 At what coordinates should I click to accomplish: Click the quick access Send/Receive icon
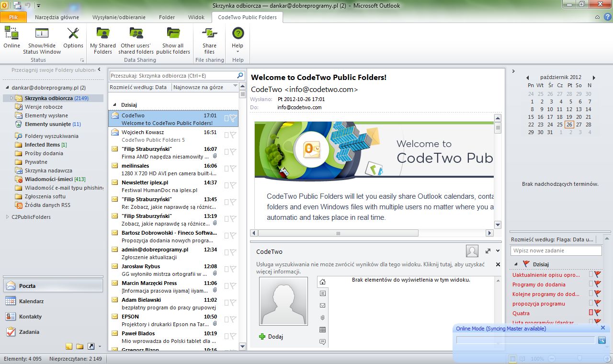(17, 6)
